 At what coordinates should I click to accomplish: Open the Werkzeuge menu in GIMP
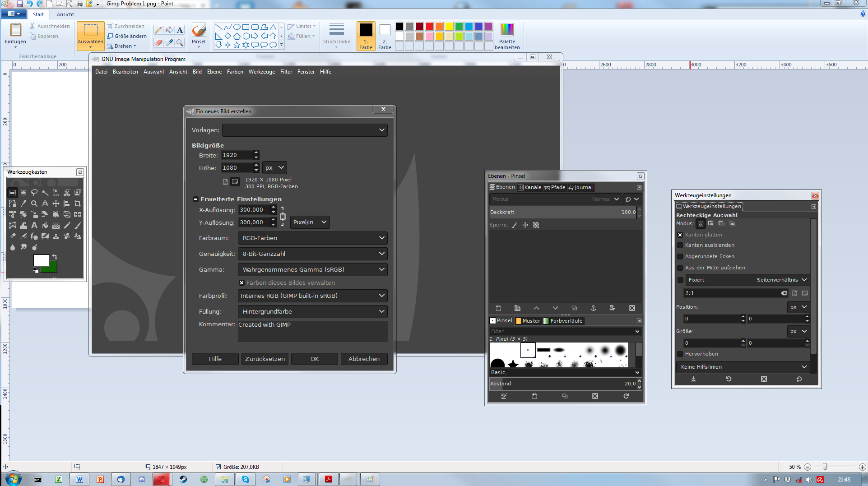[x=262, y=72]
